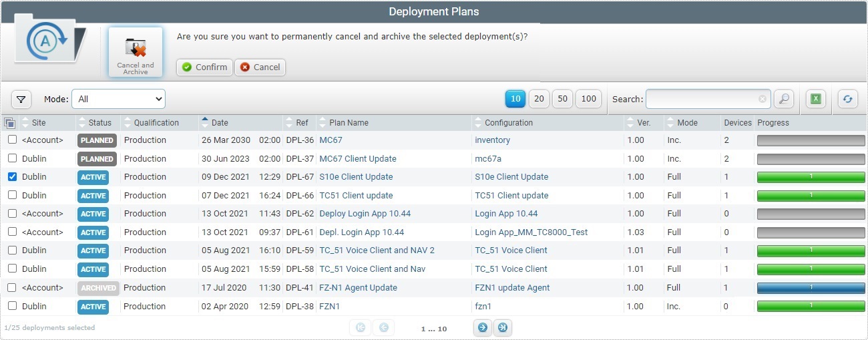Click the search magnifier button

point(783,99)
